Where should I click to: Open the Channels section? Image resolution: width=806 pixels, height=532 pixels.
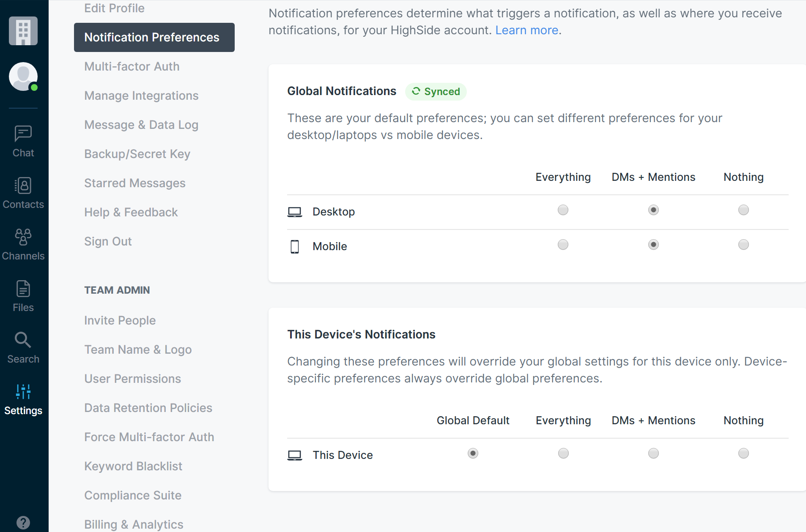pos(23,245)
